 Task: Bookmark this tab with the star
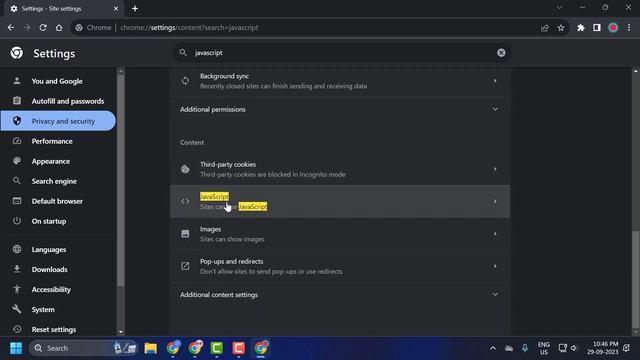tap(561, 28)
